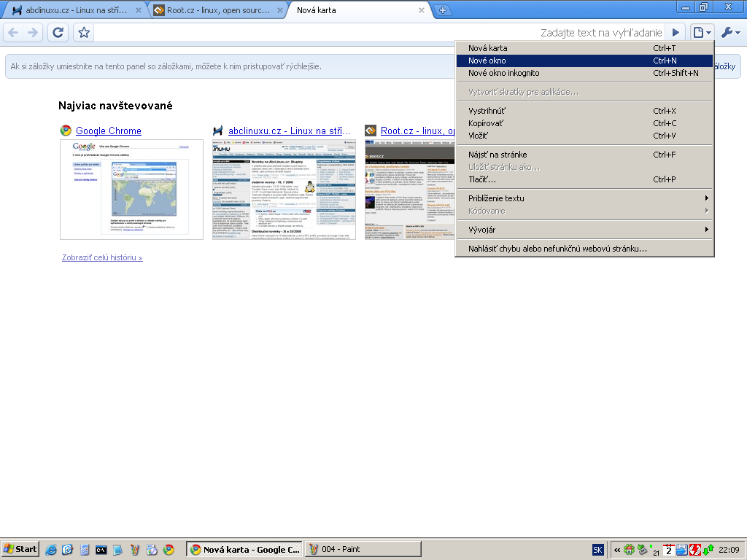
Task: Switch to the Nová karta Chrome taskbar button
Action: pos(244,549)
